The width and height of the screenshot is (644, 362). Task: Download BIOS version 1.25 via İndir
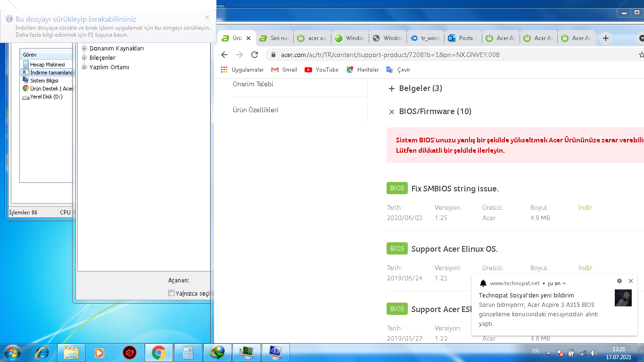pyautogui.click(x=585, y=207)
